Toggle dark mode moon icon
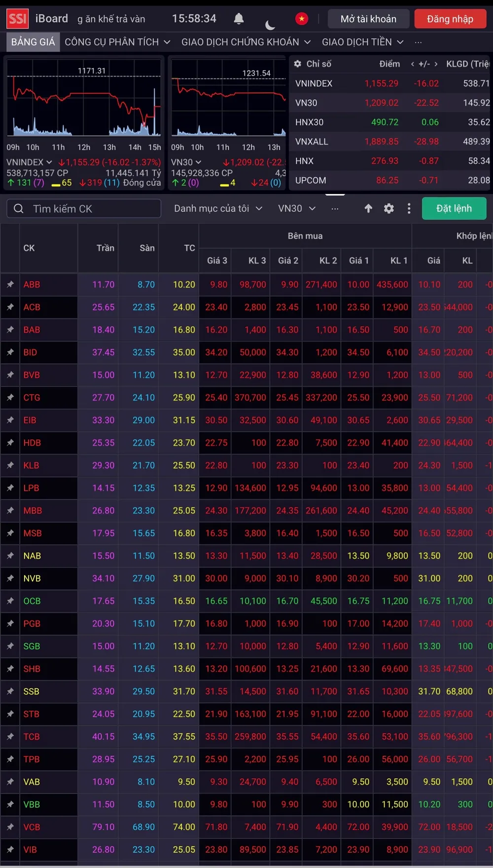 270,24
